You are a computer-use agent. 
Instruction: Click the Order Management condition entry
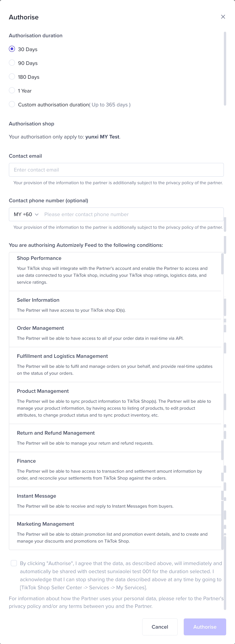point(40,328)
